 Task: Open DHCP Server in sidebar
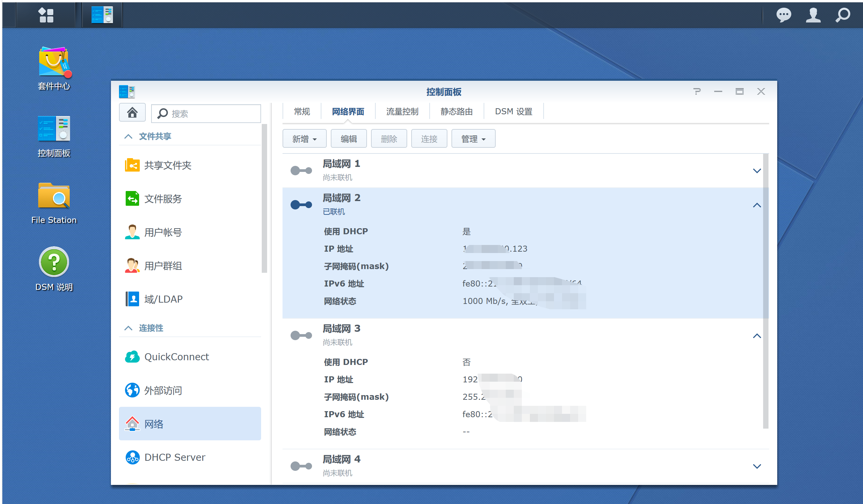click(174, 457)
